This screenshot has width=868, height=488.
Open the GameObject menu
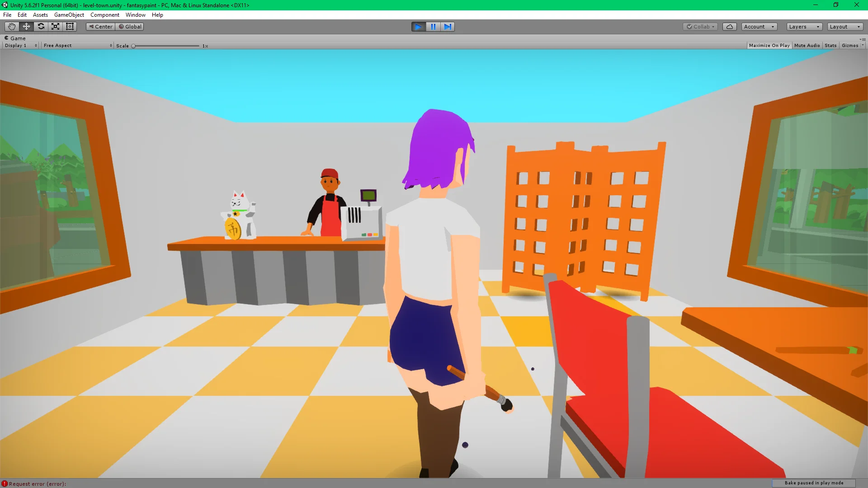click(x=69, y=15)
